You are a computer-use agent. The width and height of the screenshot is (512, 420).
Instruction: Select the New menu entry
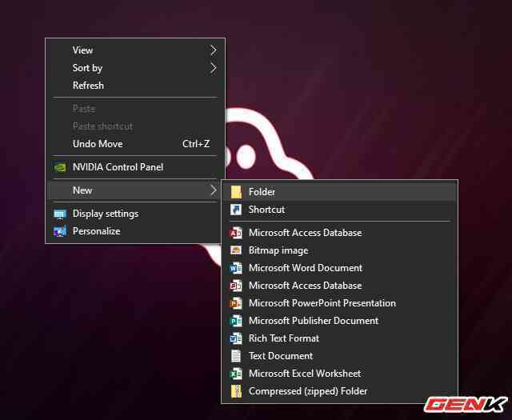click(x=135, y=190)
